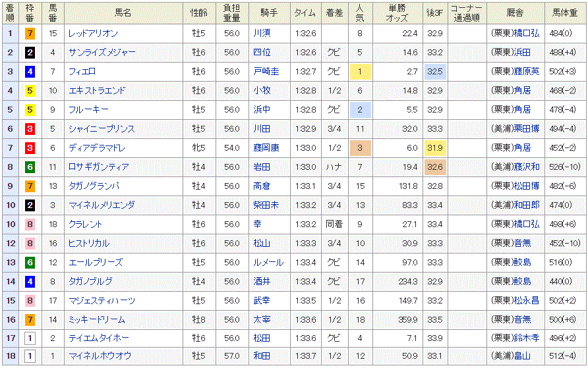
Task: Open jockey link 戸崎圭
Action: [266, 72]
